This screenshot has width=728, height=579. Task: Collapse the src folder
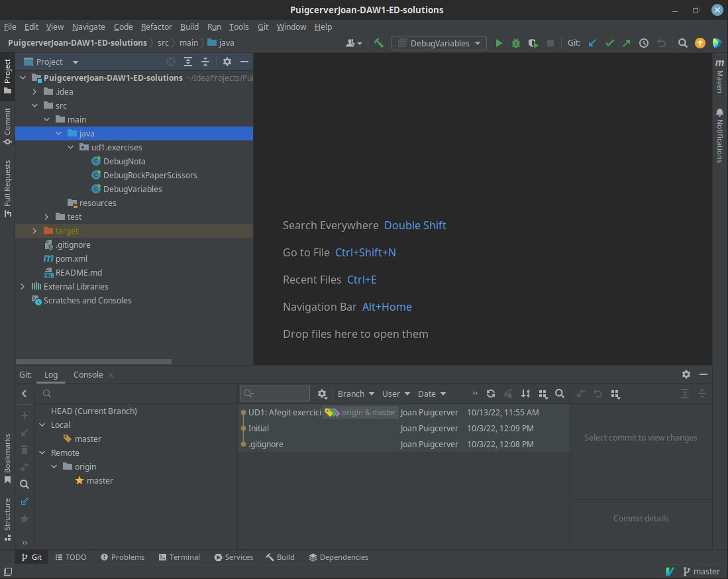click(35, 106)
